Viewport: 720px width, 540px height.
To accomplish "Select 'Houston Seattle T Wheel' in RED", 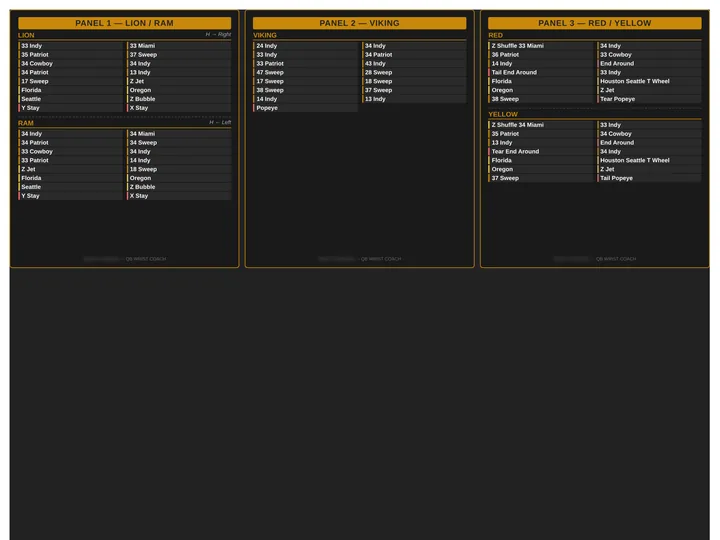I will click(649, 81).
